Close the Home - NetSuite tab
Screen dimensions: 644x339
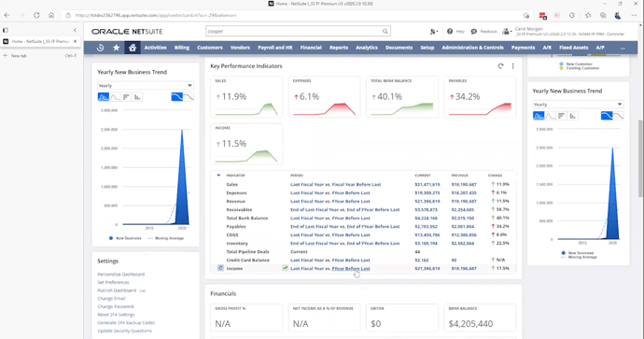click(75, 41)
